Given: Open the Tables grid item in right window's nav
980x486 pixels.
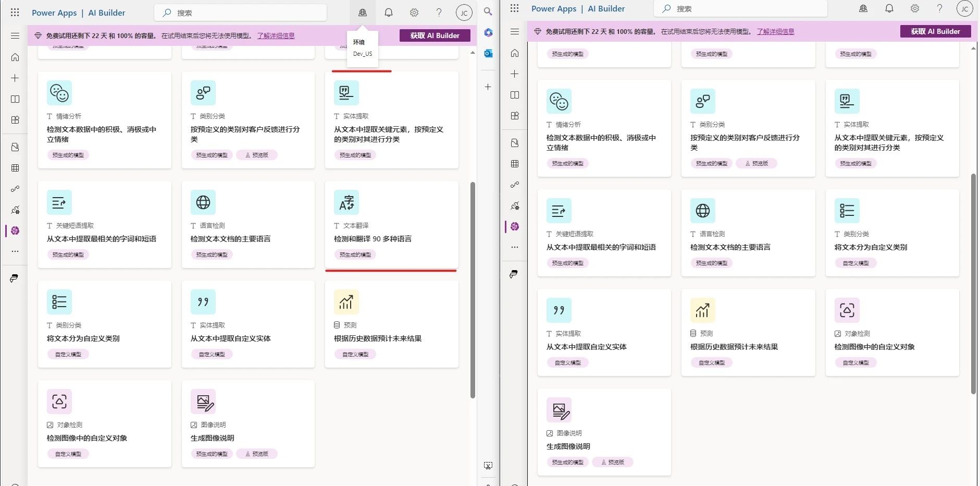Looking at the screenshot, I should tap(515, 164).
